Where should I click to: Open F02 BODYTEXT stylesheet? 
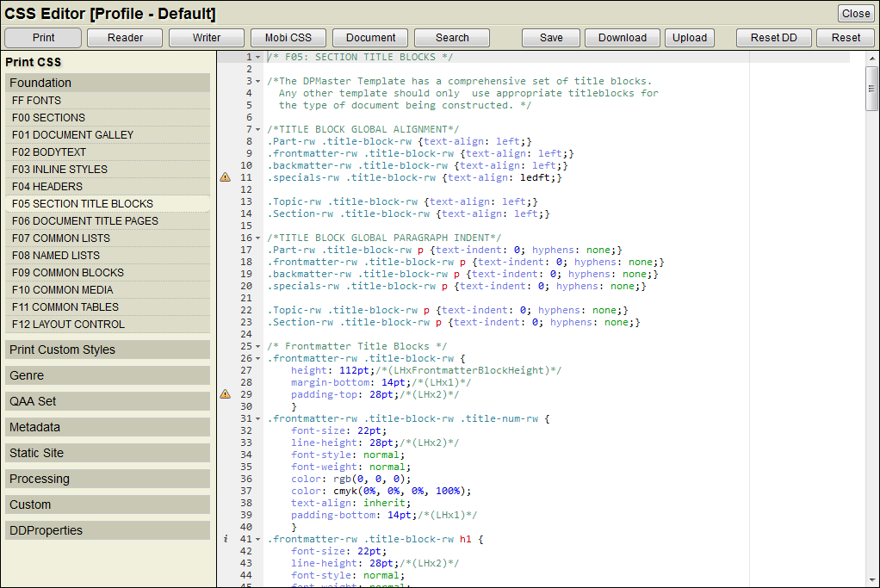[x=108, y=152]
